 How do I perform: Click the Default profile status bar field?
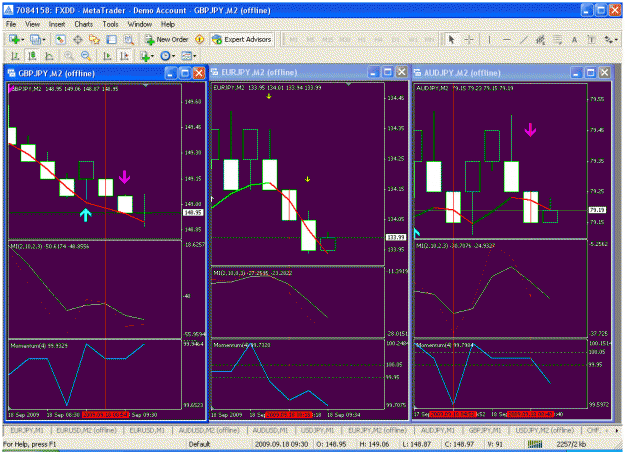[x=199, y=444]
